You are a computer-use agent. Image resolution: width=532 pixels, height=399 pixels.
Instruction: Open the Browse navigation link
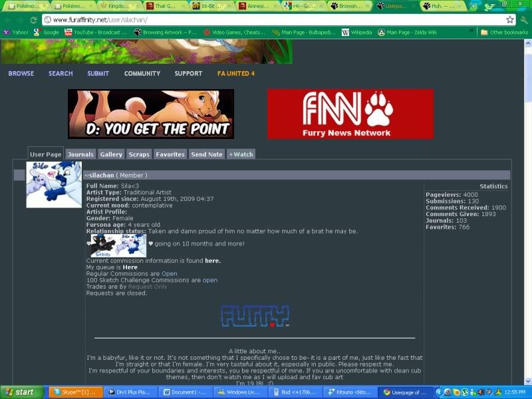click(21, 73)
